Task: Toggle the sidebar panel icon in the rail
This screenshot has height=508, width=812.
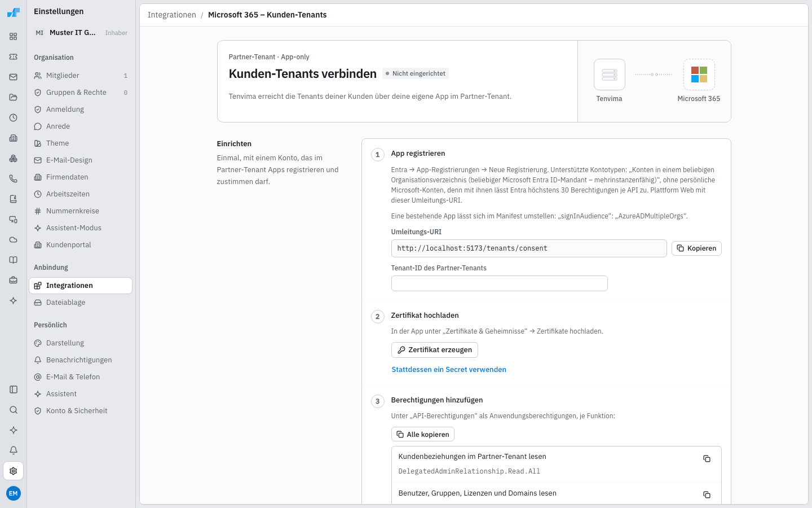Action: point(14,389)
